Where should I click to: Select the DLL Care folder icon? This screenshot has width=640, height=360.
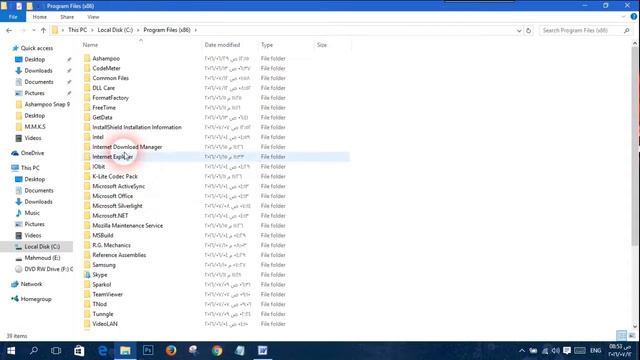pos(87,88)
